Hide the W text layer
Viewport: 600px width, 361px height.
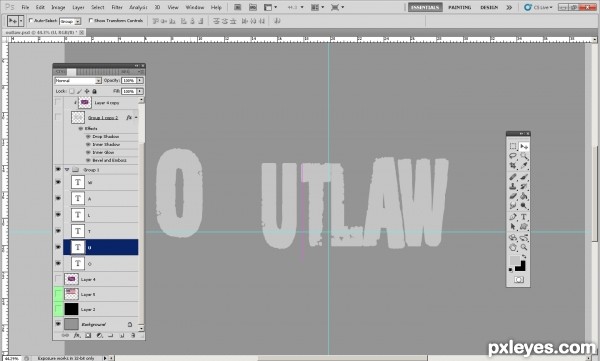[58, 182]
